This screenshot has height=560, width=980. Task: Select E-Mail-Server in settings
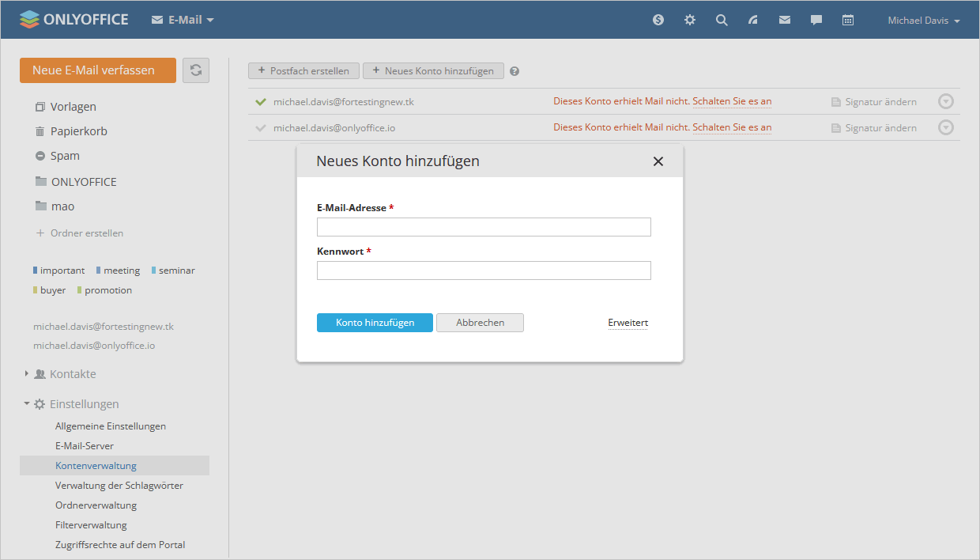coord(85,446)
